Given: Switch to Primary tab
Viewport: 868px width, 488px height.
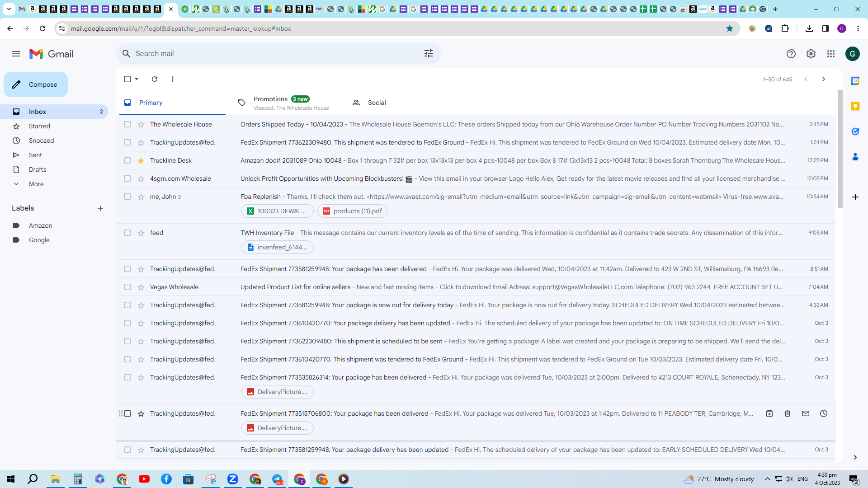Looking at the screenshot, I should [x=173, y=103].
